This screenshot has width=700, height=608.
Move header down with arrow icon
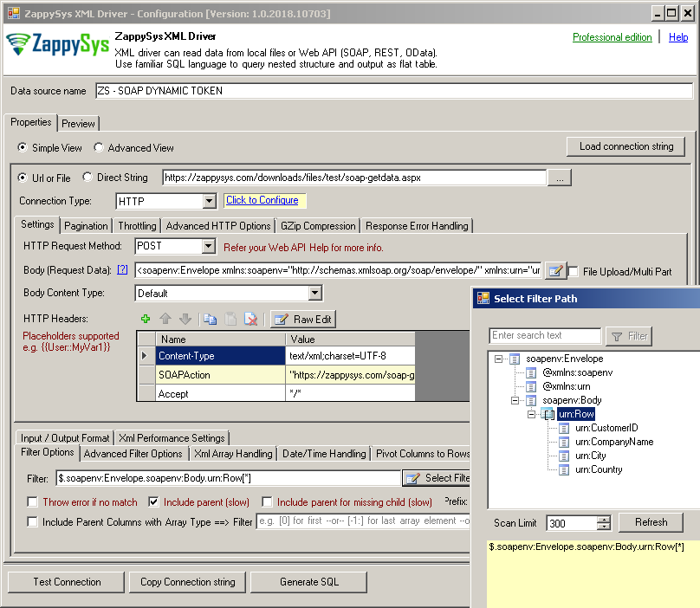[185, 319]
